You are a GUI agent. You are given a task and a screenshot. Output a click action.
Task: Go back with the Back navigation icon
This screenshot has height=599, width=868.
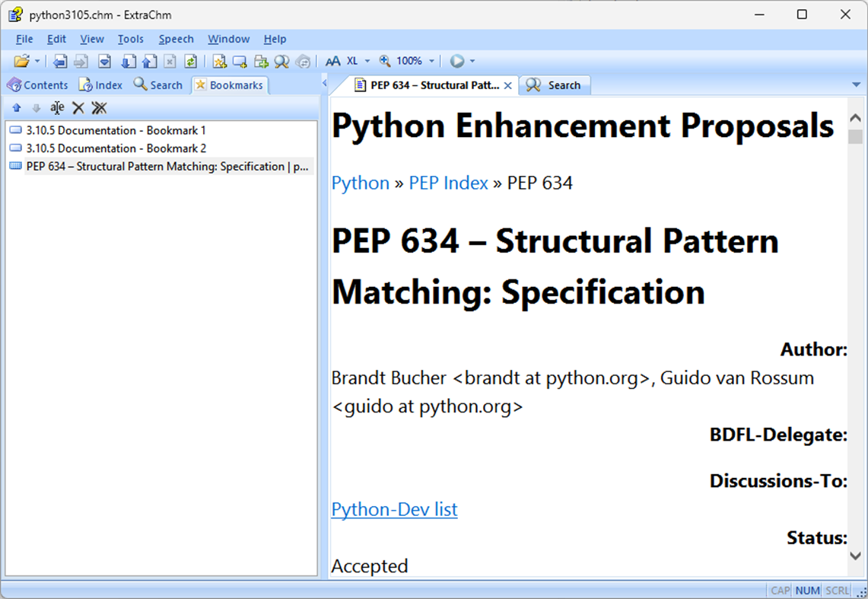tap(60, 62)
